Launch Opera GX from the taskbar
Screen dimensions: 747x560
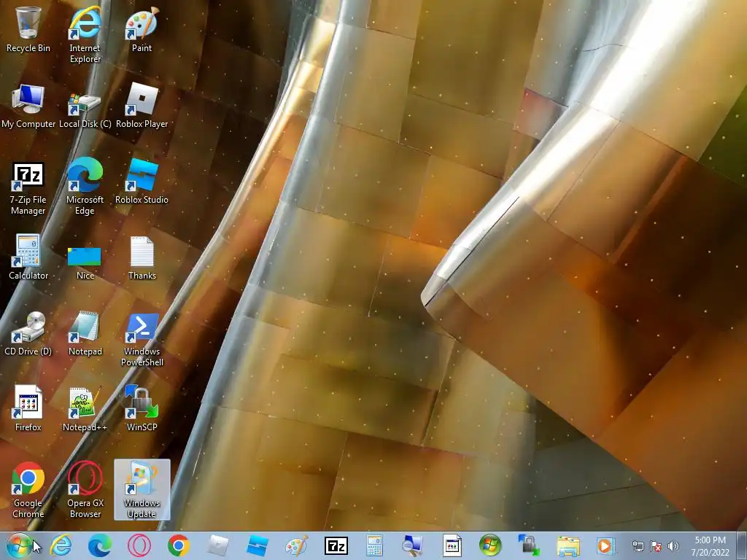pyautogui.click(x=139, y=545)
